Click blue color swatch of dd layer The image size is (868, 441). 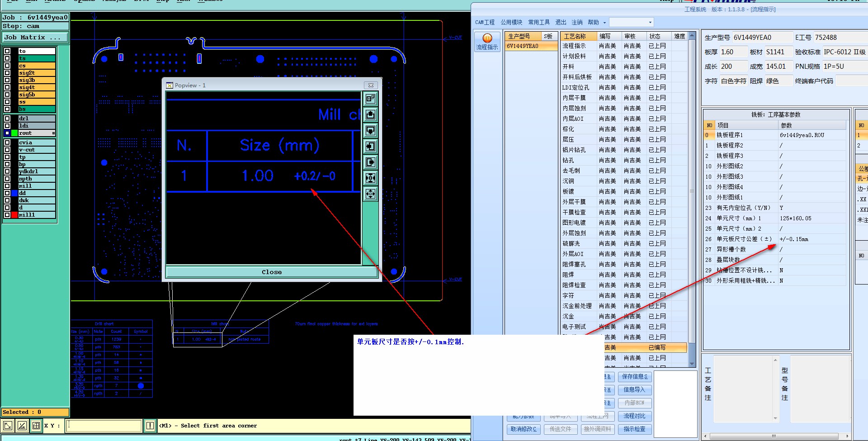14,193
